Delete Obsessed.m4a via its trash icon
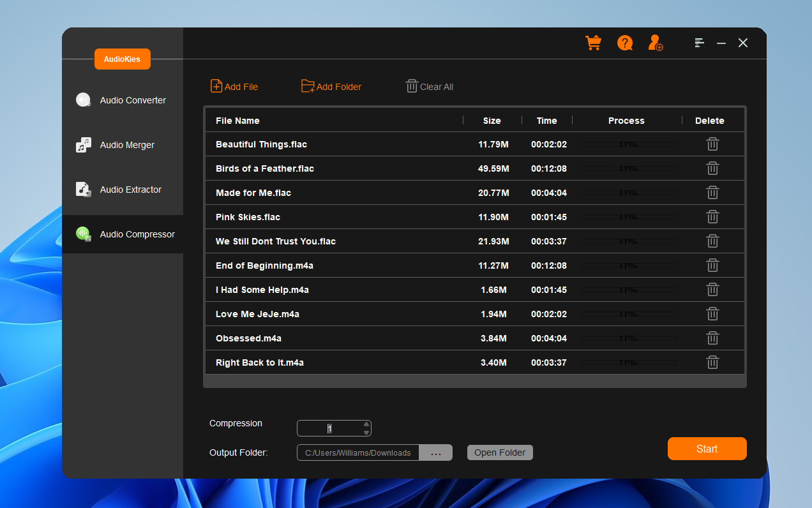Screen dimensions: 812x508 pos(712,338)
